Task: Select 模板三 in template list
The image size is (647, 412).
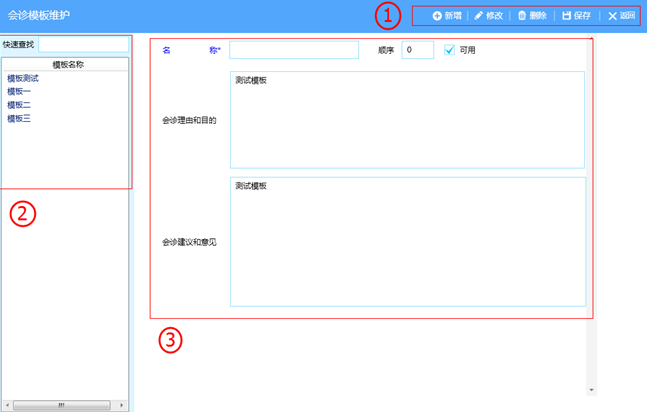Action: coord(19,118)
